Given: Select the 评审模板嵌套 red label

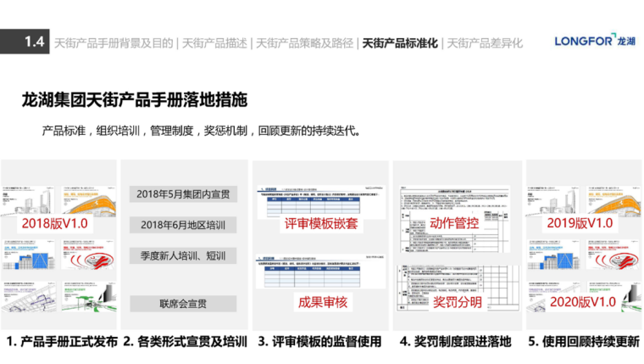Looking at the screenshot, I should coord(319,225).
